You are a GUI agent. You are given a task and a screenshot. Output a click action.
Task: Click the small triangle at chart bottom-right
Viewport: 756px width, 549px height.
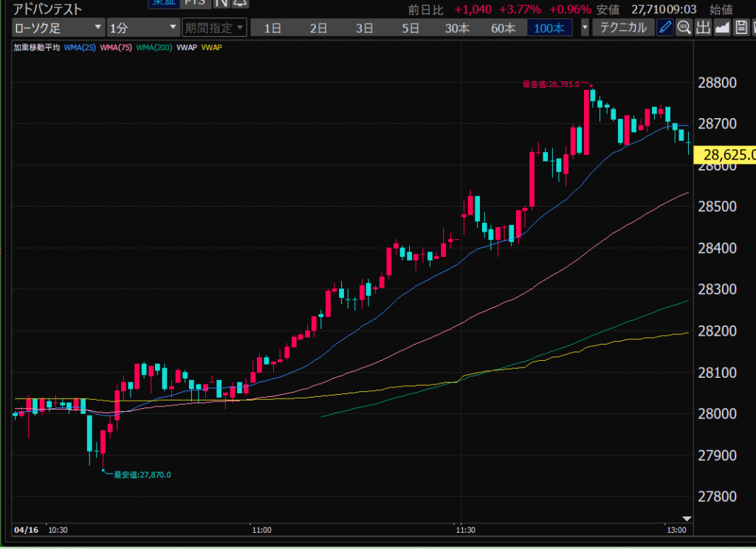(x=687, y=518)
